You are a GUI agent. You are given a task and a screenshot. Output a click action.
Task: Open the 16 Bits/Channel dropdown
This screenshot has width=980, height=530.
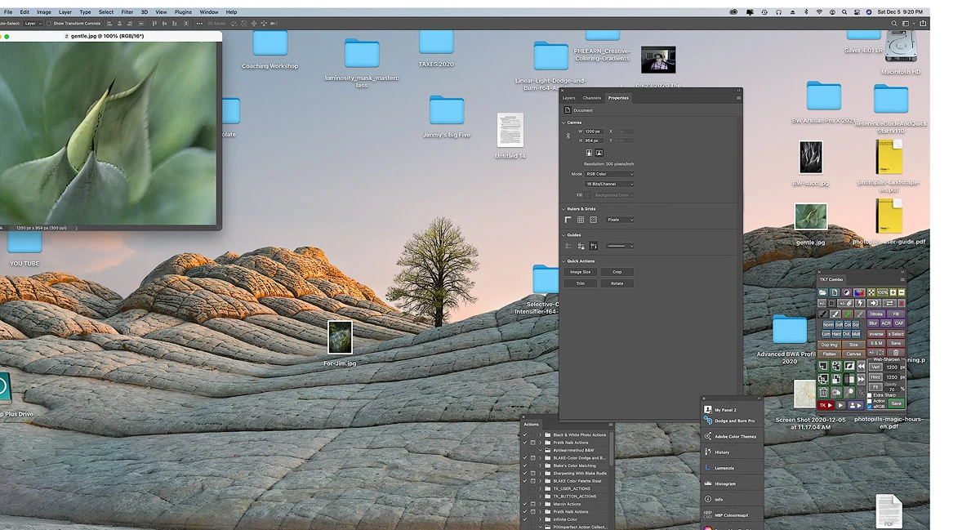click(x=609, y=184)
